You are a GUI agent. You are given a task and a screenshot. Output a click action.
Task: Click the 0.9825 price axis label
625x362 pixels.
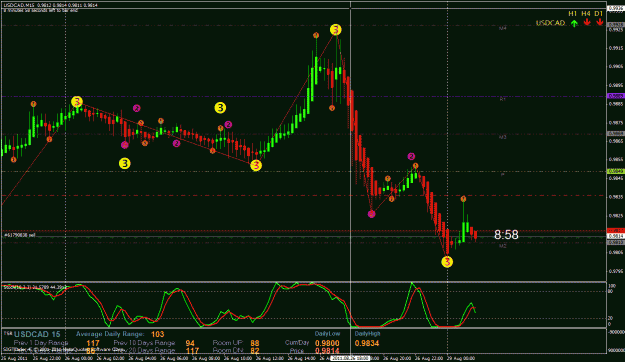(x=616, y=216)
